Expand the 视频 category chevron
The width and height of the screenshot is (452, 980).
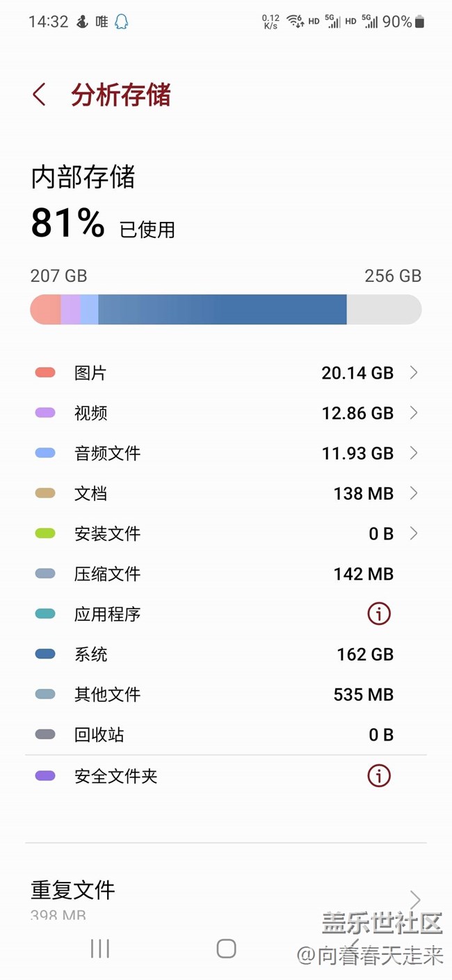(x=414, y=413)
